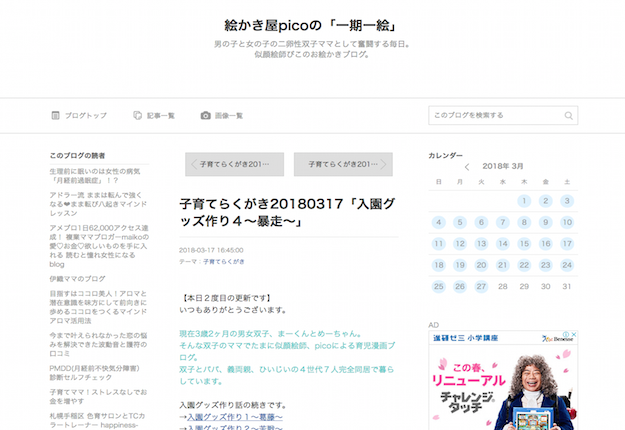This screenshot has width=625, height=430.
Task: Open article title 子育てらくがき20180317
Action: pyautogui.click(x=287, y=212)
